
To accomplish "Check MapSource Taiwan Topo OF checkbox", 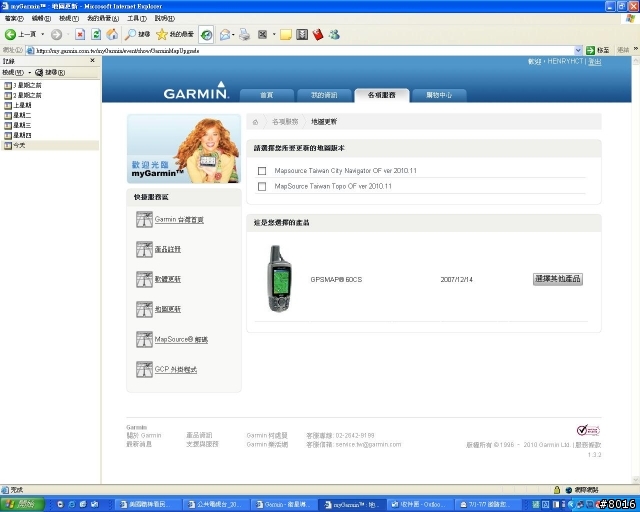I will click(262, 186).
